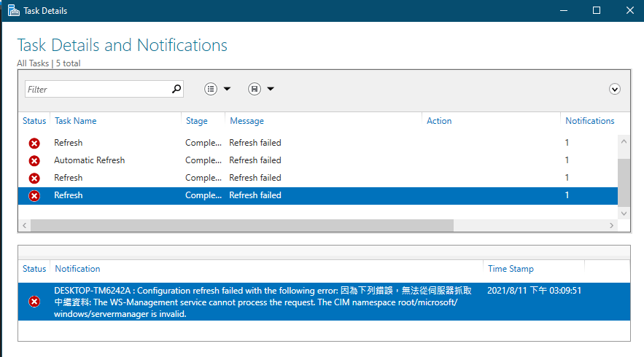This screenshot has width=644, height=357.
Task: Sort tasks by the Action column header
Action: (x=439, y=121)
